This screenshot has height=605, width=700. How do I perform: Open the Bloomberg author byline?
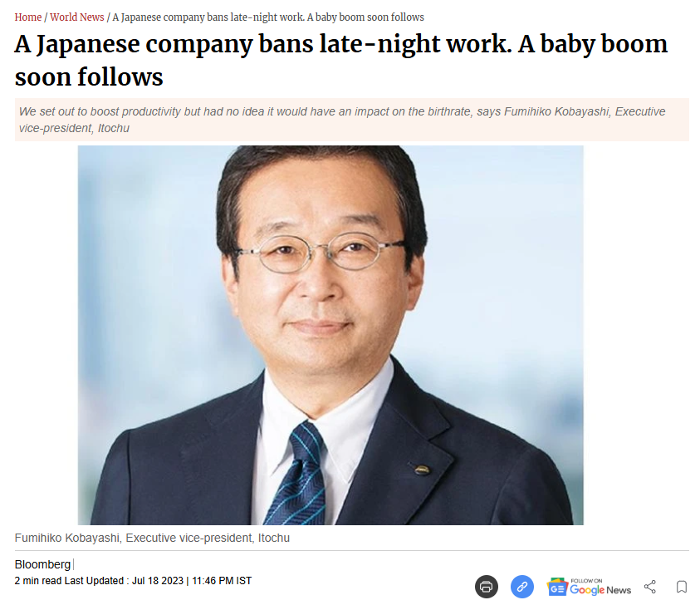tap(42, 564)
